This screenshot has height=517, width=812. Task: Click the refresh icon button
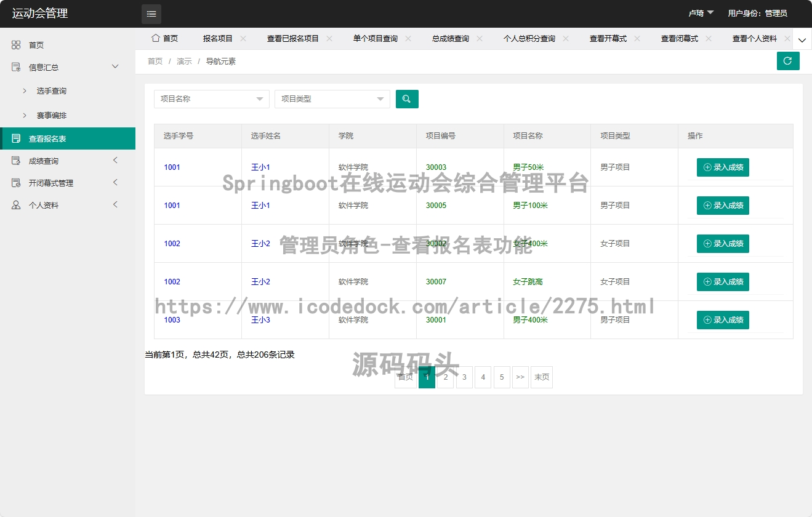click(x=788, y=61)
